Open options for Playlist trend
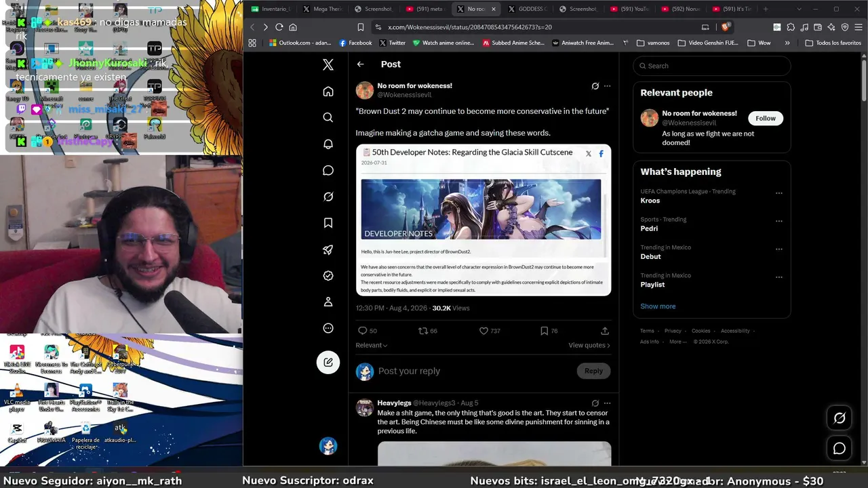Viewport: 868px width, 488px height. click(778, 277)
